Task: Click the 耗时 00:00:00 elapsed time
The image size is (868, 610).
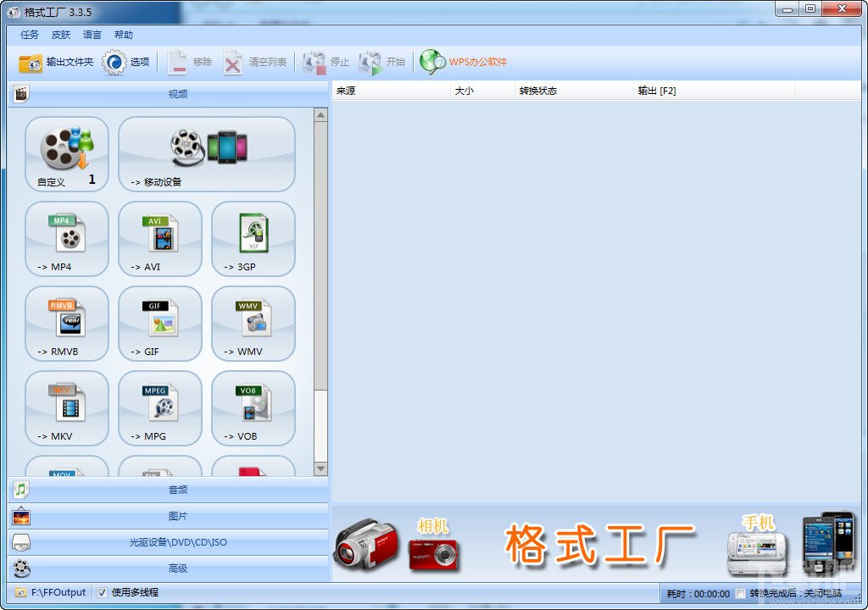Action: [698, 594]
